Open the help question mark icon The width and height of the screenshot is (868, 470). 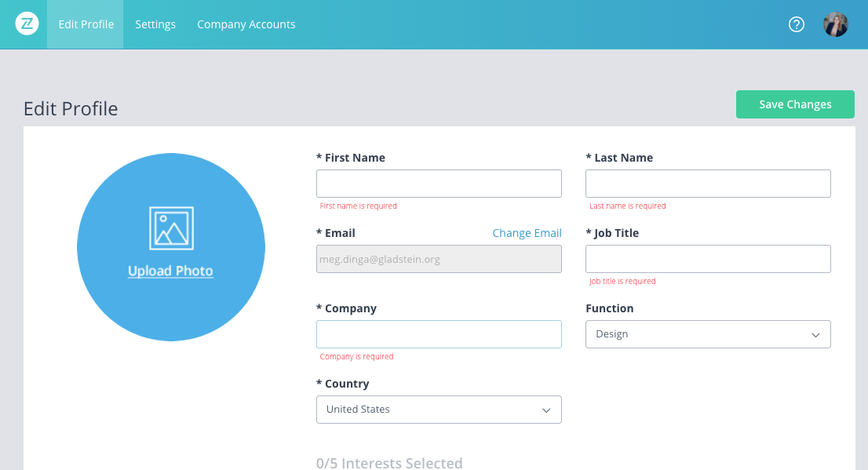797,24
